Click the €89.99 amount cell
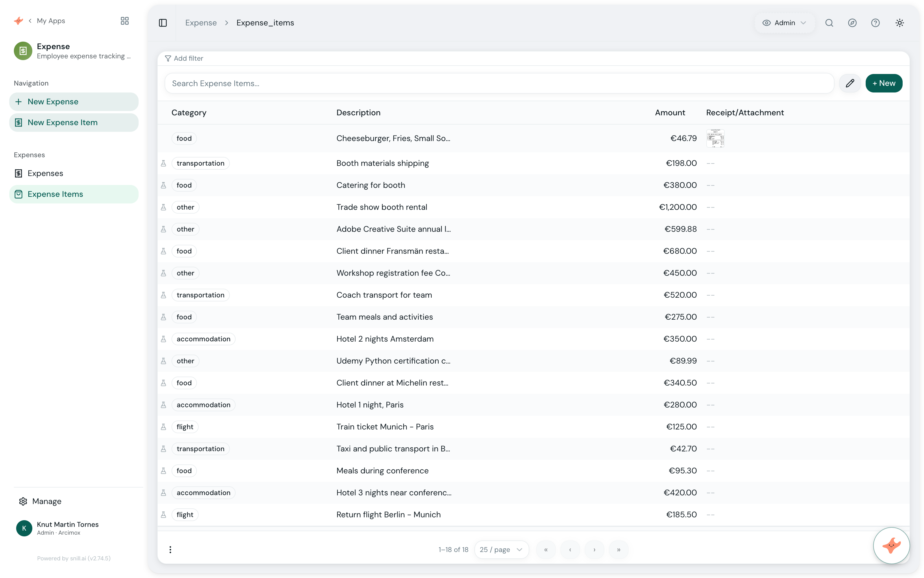 [x=683, y=361]
